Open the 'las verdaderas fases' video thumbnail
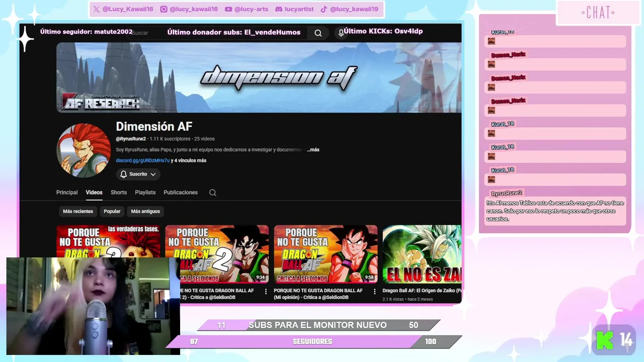Image resolution: width=644 pixels, height=362 pixels. (x=108, y=241)
